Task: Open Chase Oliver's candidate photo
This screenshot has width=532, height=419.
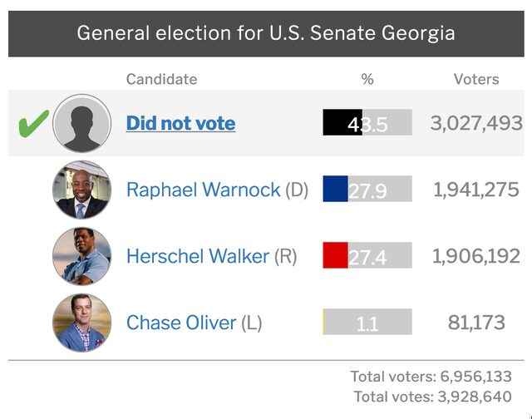Action: [81, 323]
